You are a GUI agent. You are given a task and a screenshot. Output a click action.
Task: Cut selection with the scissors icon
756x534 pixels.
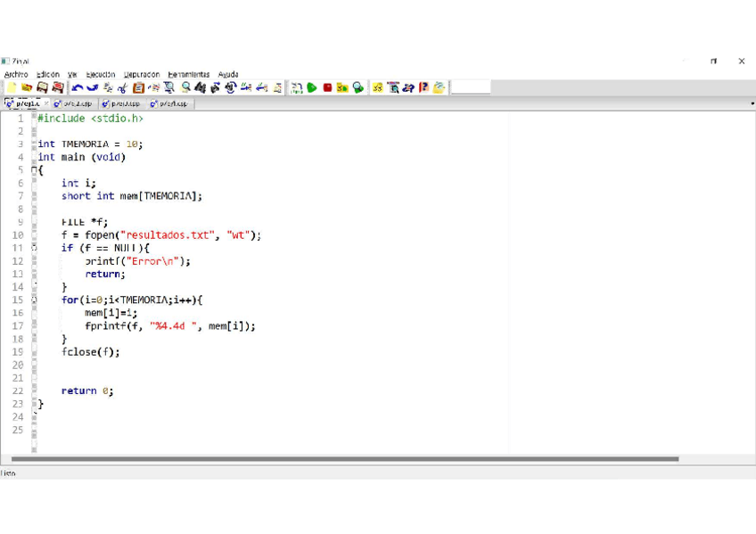(122, 87)
